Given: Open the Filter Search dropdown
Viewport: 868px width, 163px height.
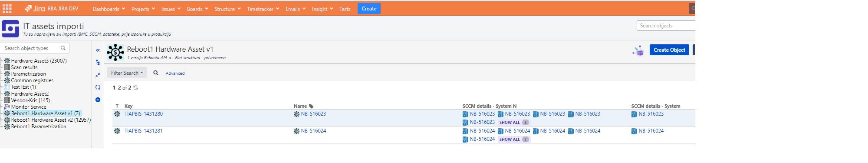Looking at the screenshot, I should (x=127, y=73).
